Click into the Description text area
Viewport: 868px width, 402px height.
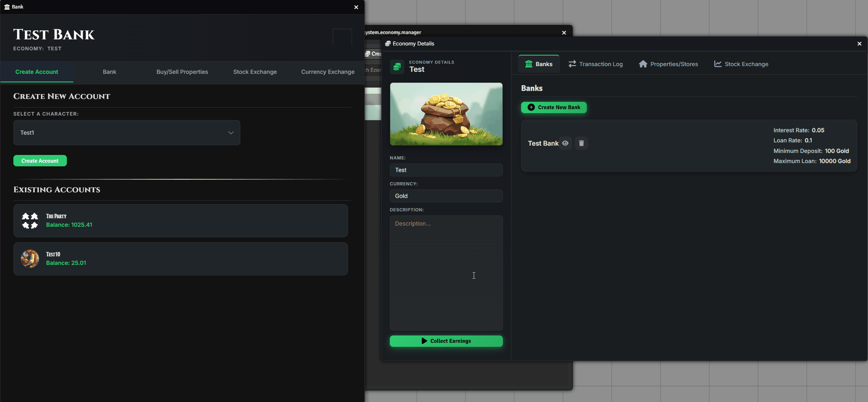pos(446,273)
